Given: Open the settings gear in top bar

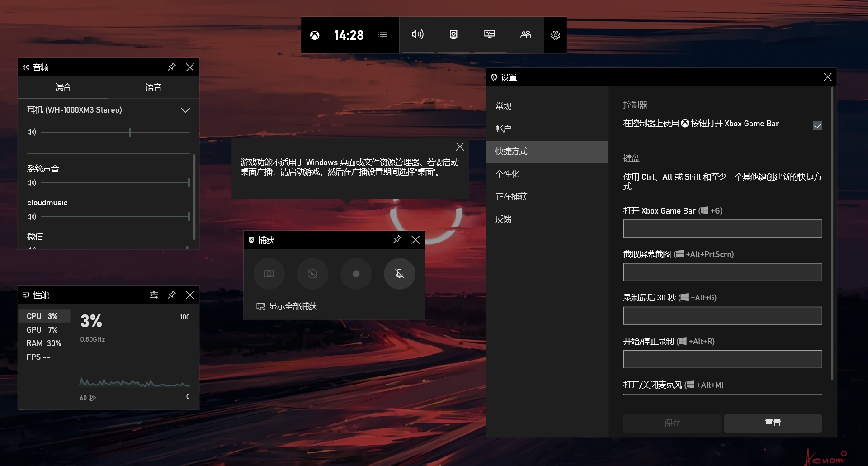Looking at the screenshot, I should 556,35.
